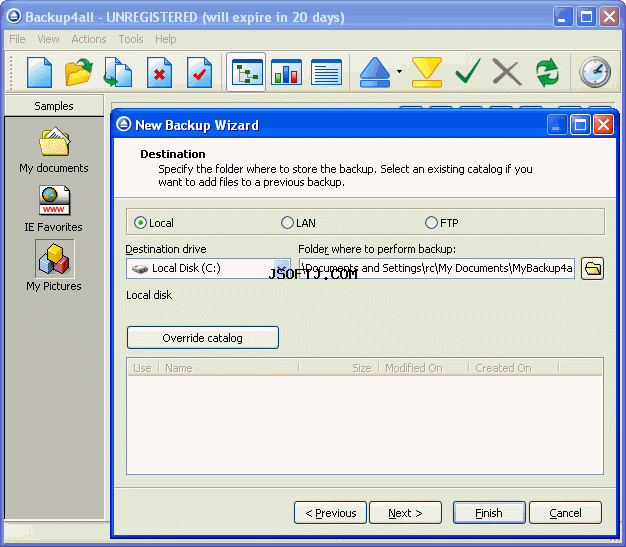This screenshot has height=547, width=626.
Task: Run restore with yellow down-arrow icon
Action: click(427, 72)
